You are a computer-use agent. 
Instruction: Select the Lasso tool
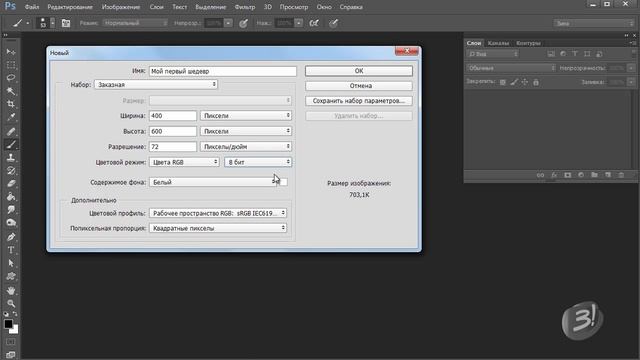(x=11, y=78)
